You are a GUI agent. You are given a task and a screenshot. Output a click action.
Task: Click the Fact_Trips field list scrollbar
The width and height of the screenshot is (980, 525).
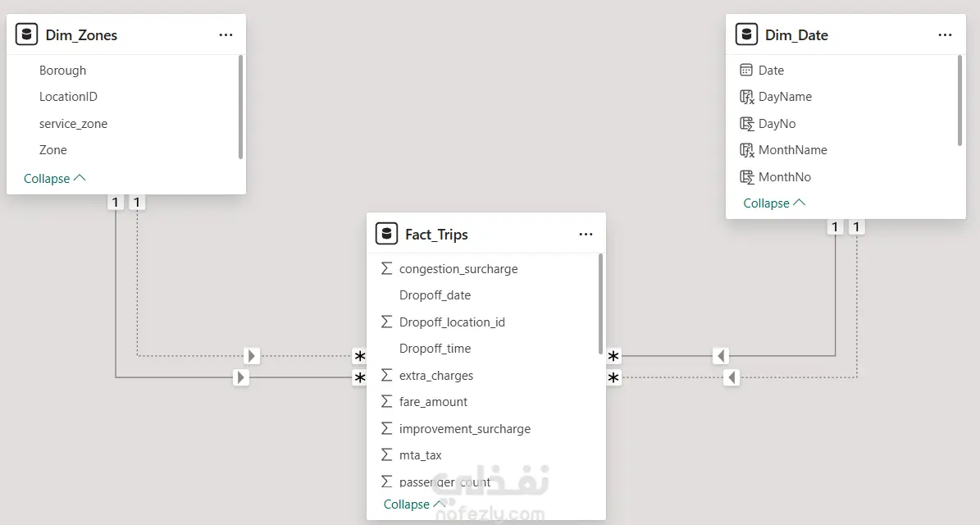coord(601,304)
